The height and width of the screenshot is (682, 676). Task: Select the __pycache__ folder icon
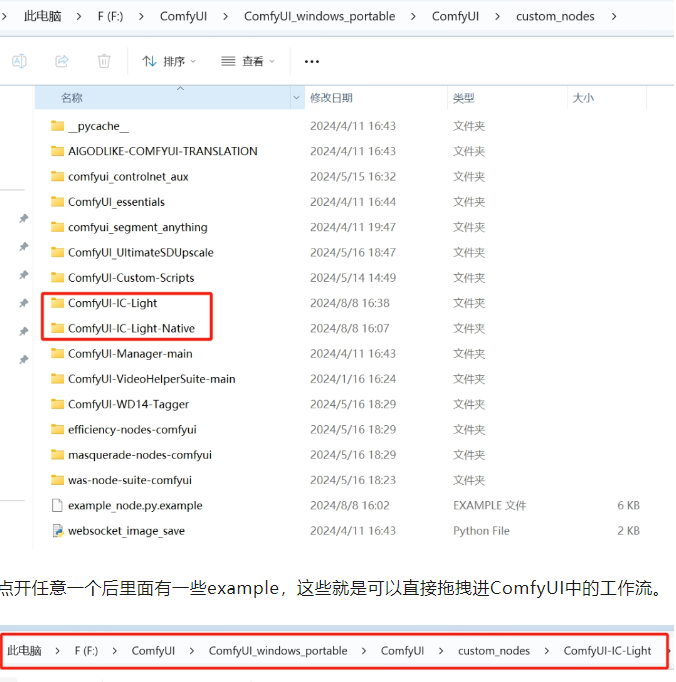(57, 126)
